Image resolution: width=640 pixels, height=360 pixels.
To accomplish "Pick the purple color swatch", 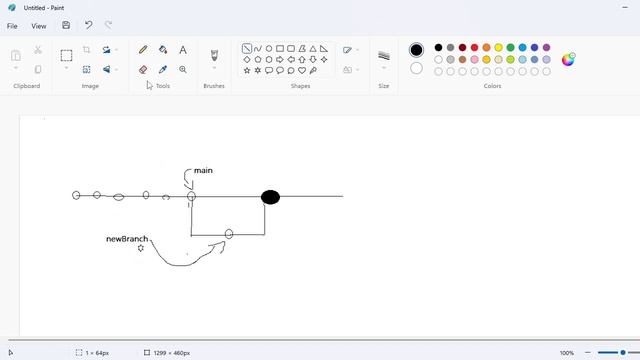I will (547, 48).
